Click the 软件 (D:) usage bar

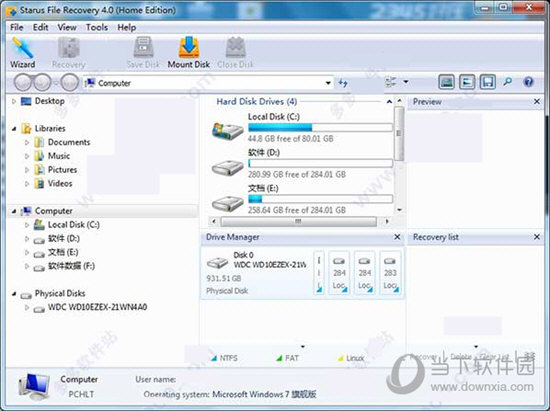320,163
